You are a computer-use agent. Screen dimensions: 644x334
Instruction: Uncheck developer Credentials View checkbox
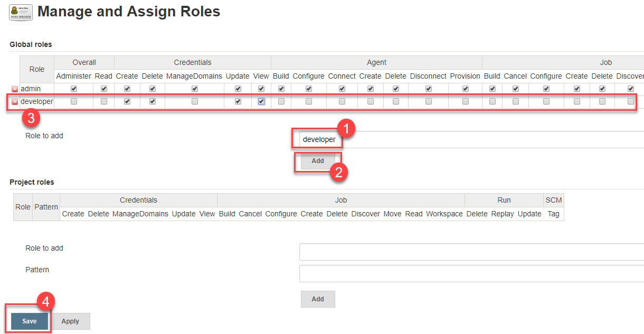pos(261,101)
